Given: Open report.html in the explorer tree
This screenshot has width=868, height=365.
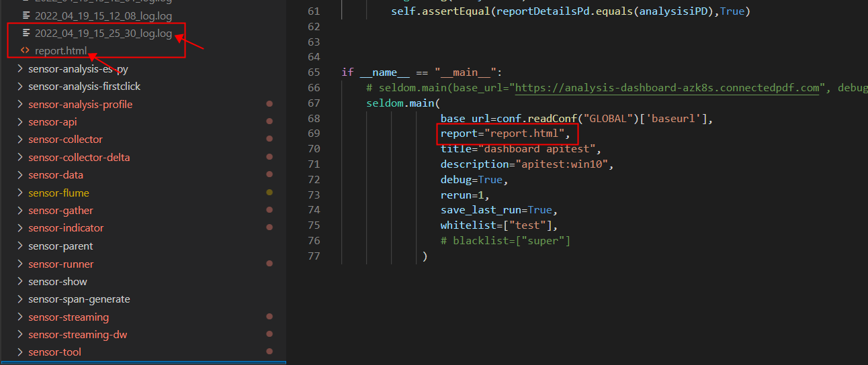Looking at the screenshot, I should coord(61,50).
